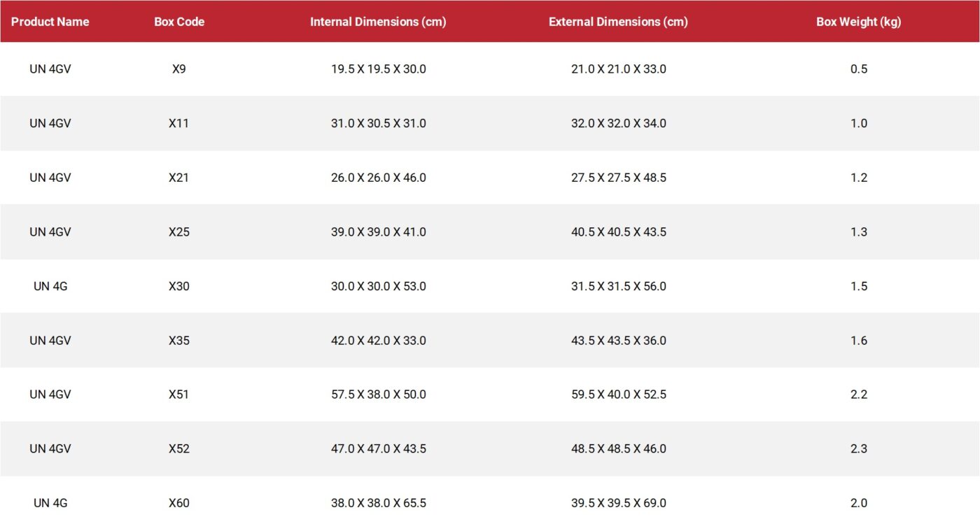
Task: Select box code X35
Action: [179, 341]
